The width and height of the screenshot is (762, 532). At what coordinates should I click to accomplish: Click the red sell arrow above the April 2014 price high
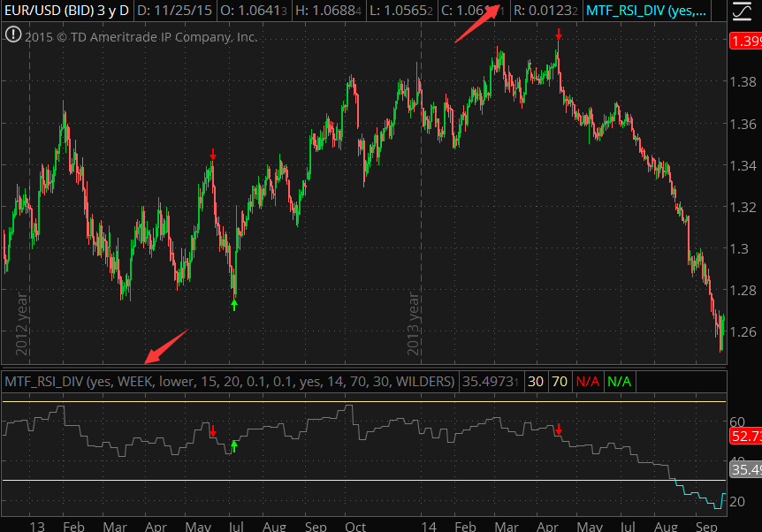tap(559, 34)
